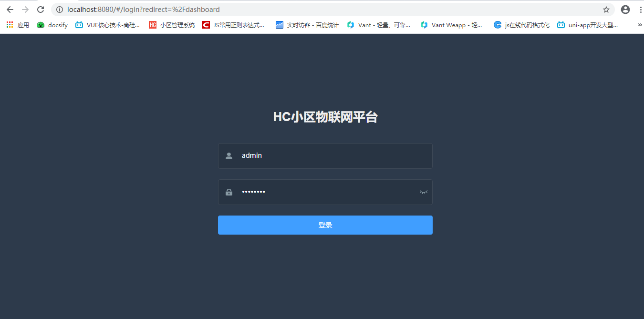644x319 pixels.
Task: Open Chrome's three-dot menu
Action: (x=640, y=10)
